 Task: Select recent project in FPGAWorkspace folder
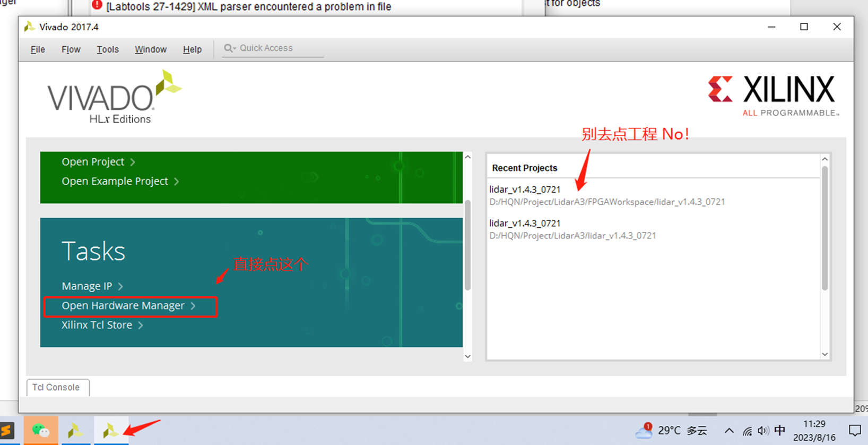click(x=607, y=195)
